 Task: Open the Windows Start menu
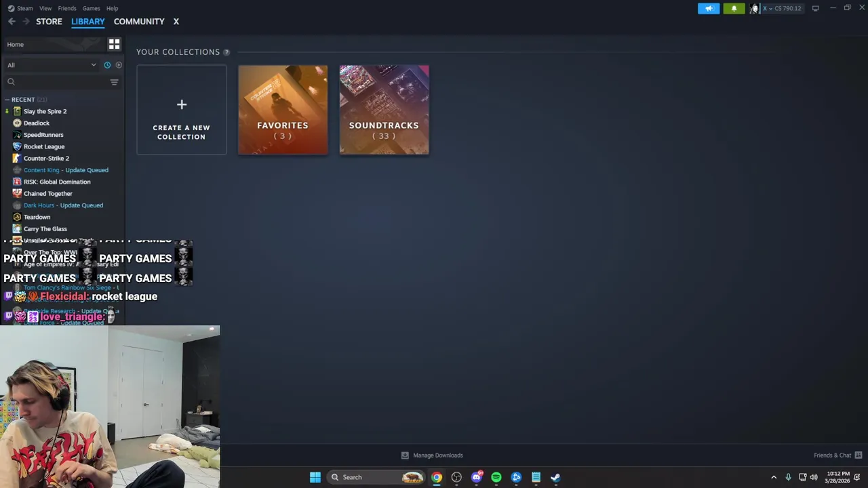click(x=315, y=477)
